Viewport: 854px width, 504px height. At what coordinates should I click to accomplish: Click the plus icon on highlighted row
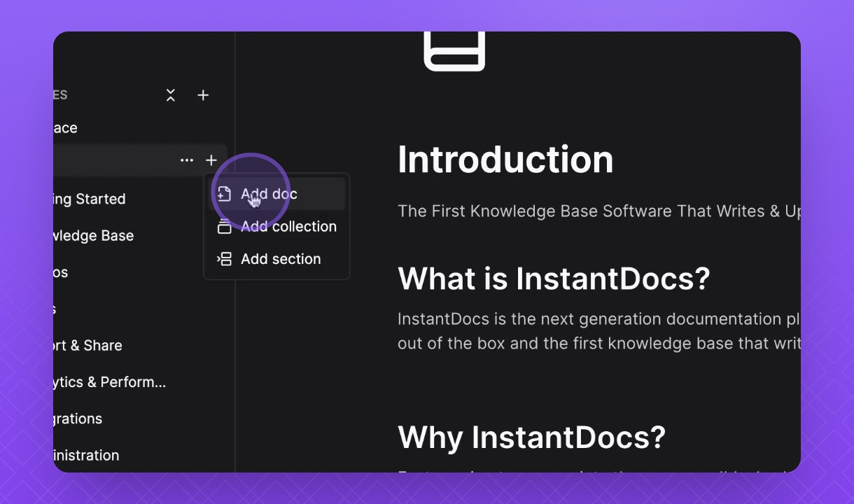coord(211,161)
